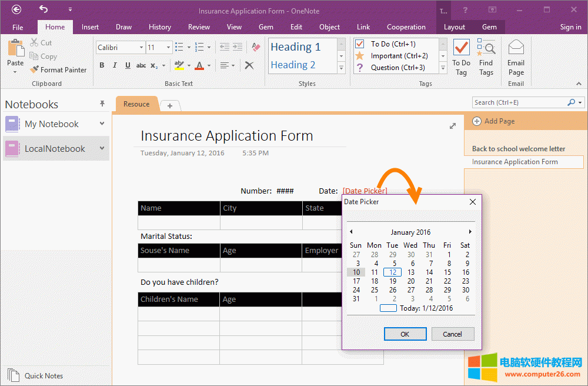Click the Back arrow button

pyautogui.click(x=16, y=9)
